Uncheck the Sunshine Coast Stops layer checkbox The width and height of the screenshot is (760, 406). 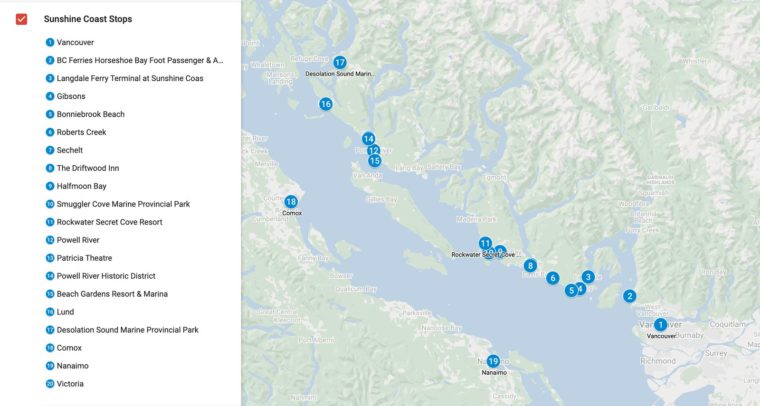21,19
